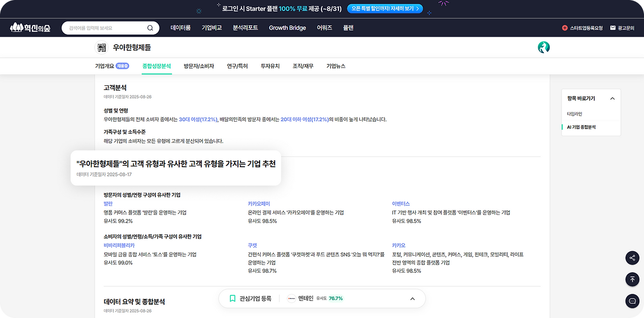Switch to the 조직/재무 tab
Screen dimensions: 644x318
(303, 66)
